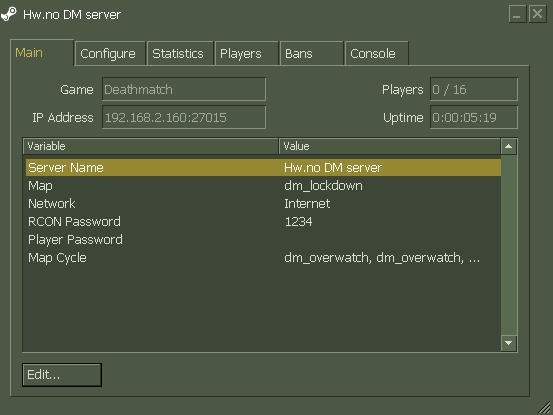Select the Network variable row
The height and width of the screenshot is (415, 553).
pyautogui.click(x=263, y=204)
